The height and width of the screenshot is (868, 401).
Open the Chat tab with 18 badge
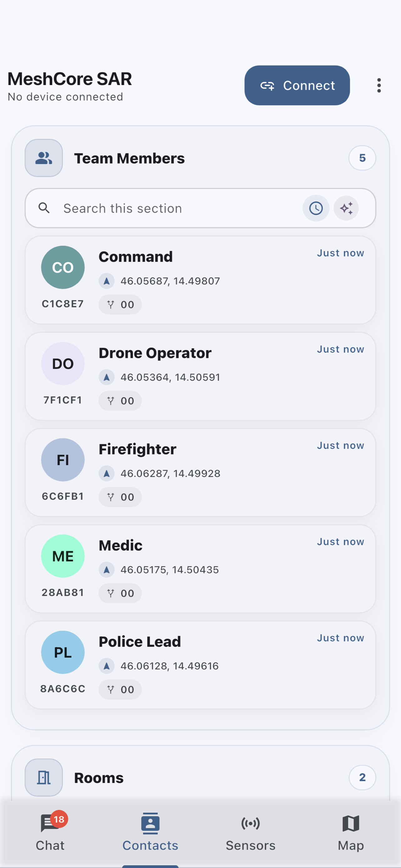pyautogui.click(x=50, y=831)
